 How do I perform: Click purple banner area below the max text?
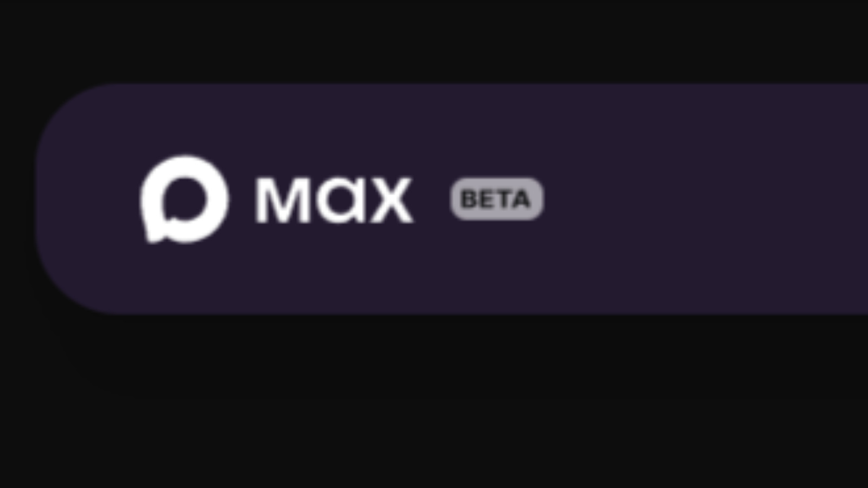pos(334,268)
